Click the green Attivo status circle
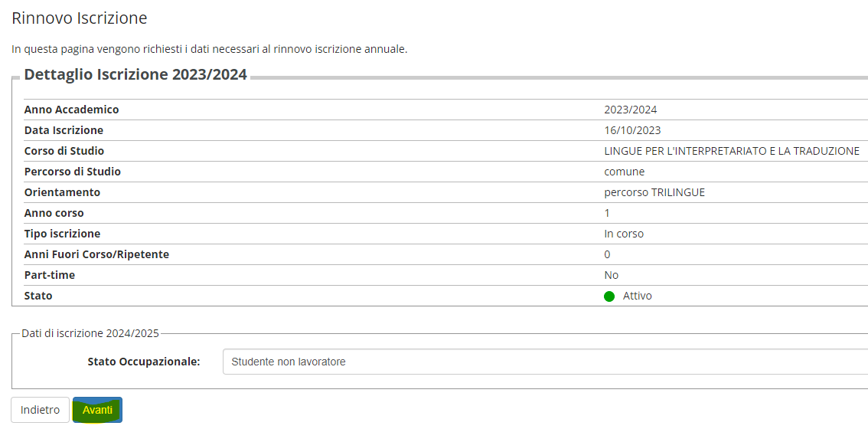This screenshot has height=429, width=868. coord(609,296)
